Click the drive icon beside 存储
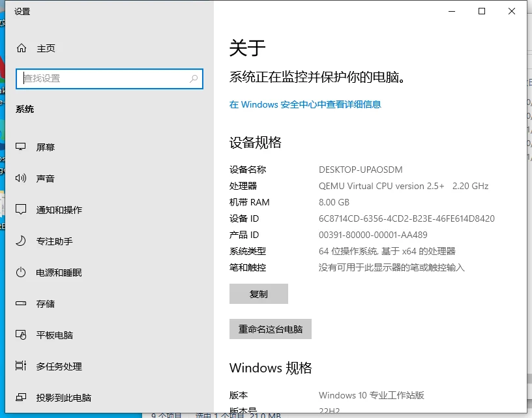 [x=21, y=303]
